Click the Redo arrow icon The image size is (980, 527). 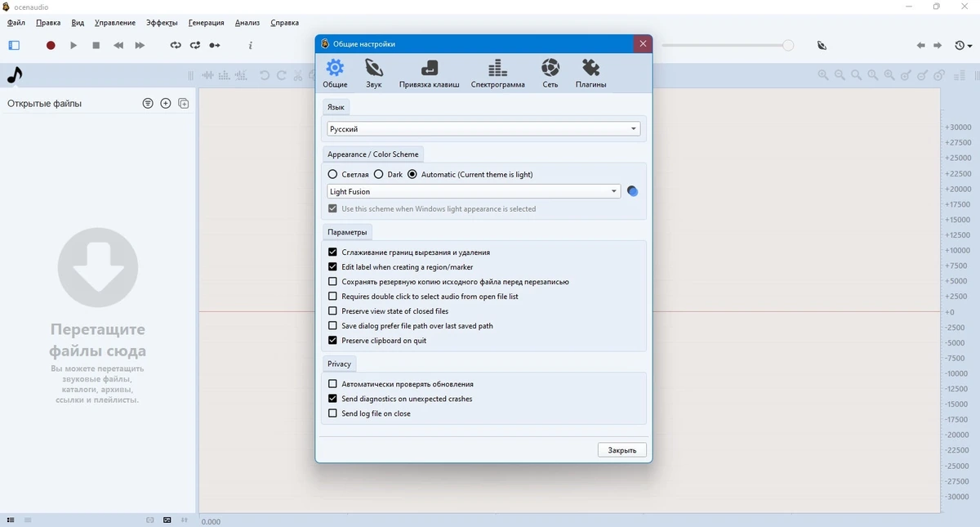pos(282,75)
